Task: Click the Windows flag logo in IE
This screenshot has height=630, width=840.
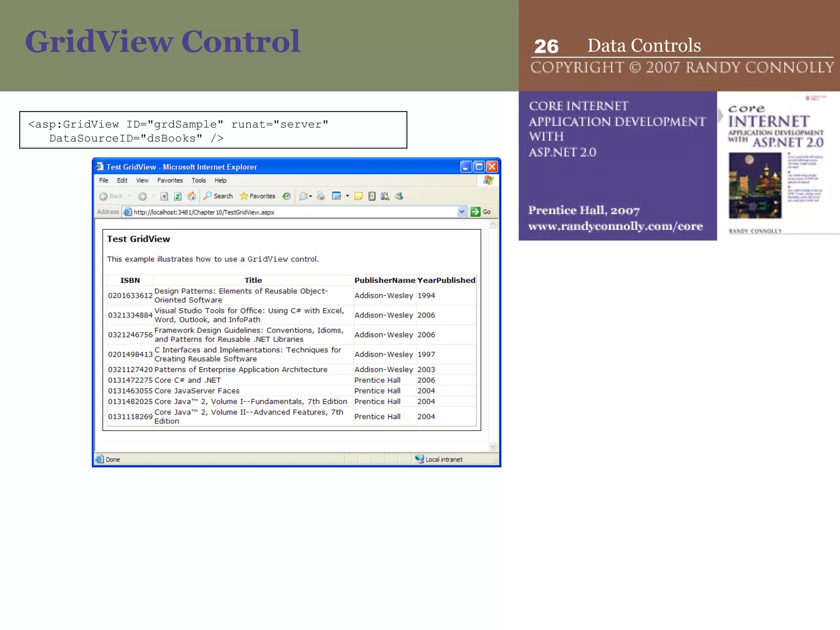Action: 488,180
